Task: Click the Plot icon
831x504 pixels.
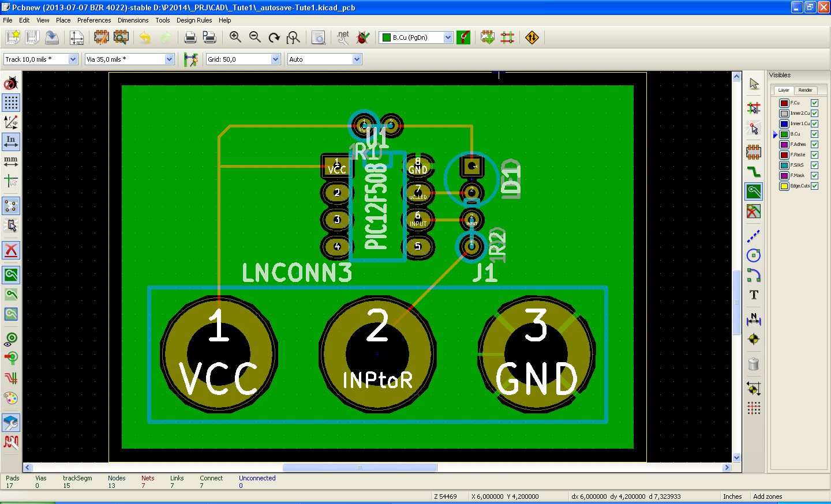Action: coord(209,37)
